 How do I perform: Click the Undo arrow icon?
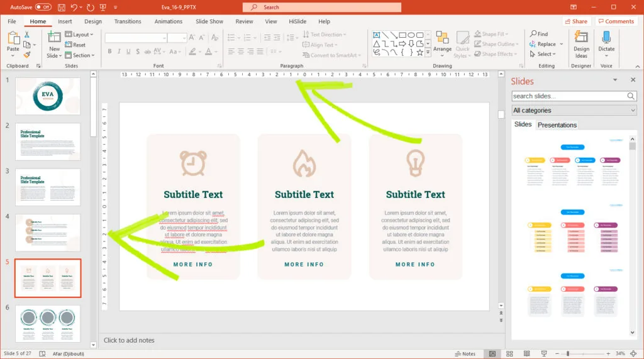pyautogui.click(x=74, y=8)
